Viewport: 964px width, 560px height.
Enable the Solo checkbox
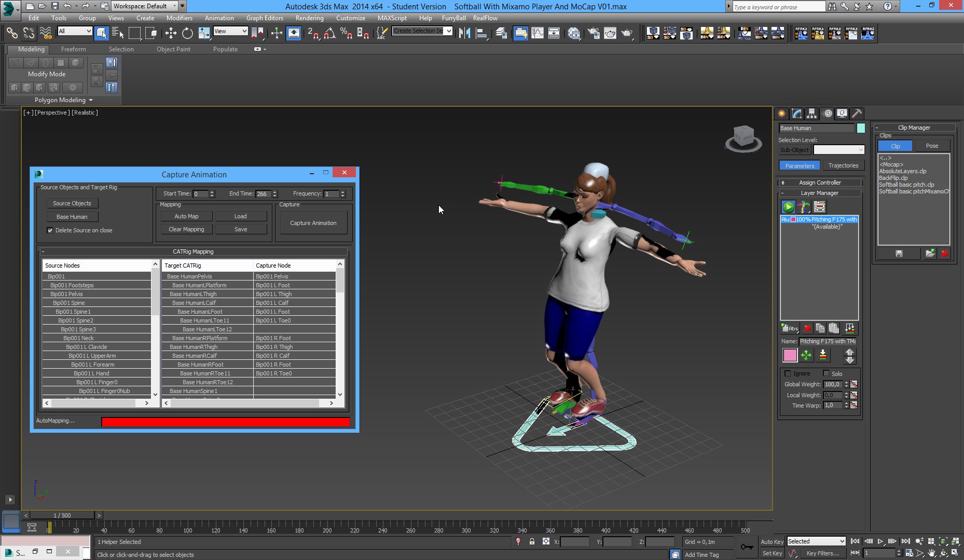(x=826, y=373)
